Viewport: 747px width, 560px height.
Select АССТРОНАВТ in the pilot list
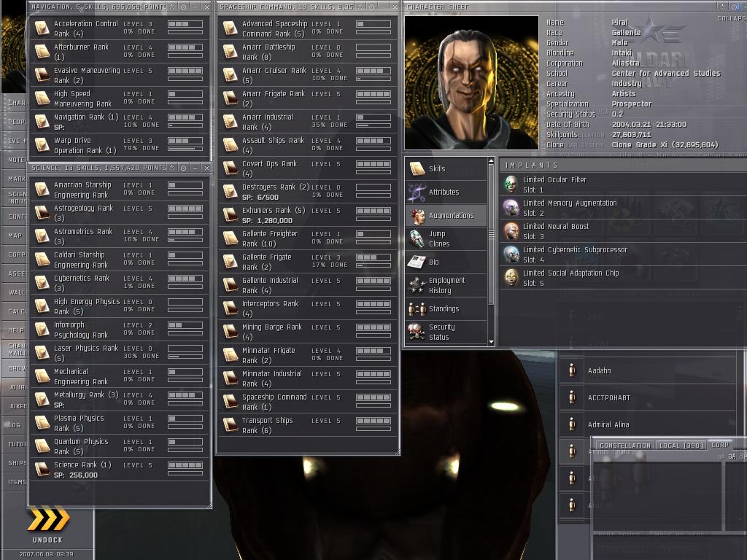[x=609, y=397]
